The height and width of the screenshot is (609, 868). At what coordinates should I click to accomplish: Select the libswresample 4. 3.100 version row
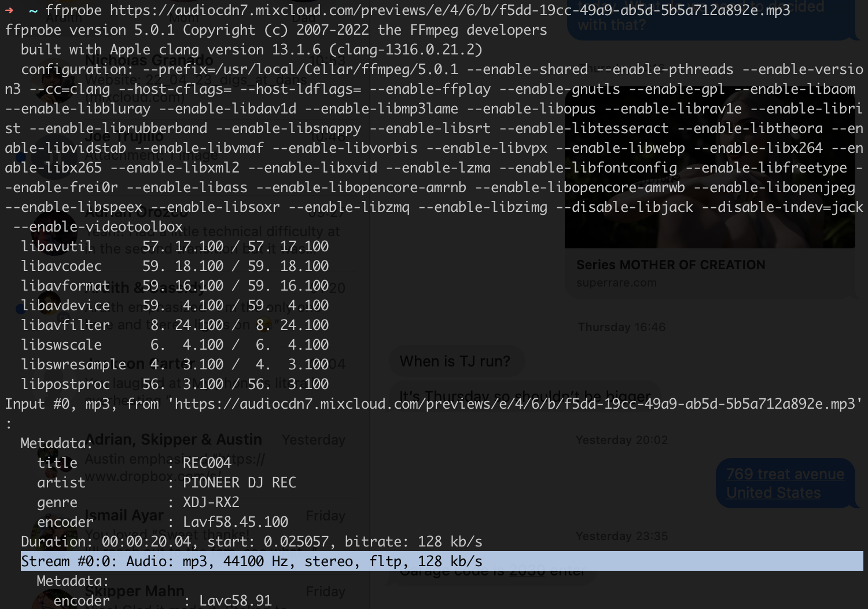point(175,365)
